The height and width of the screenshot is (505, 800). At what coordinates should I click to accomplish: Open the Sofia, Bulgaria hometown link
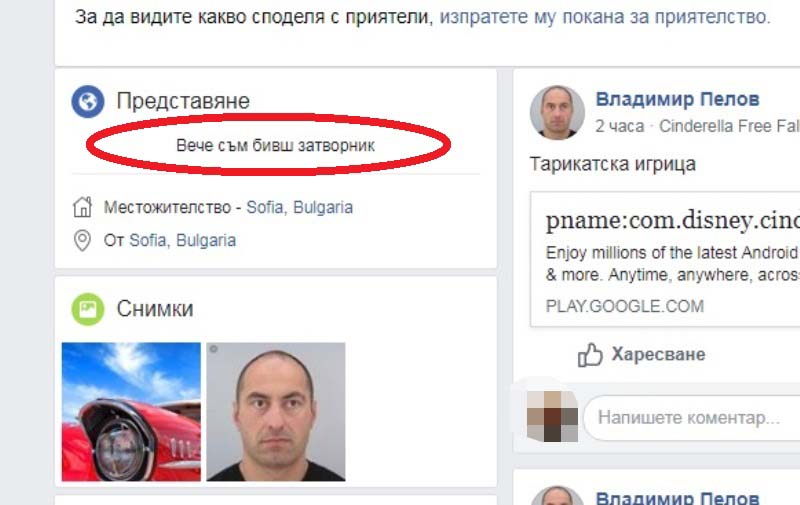183,240
